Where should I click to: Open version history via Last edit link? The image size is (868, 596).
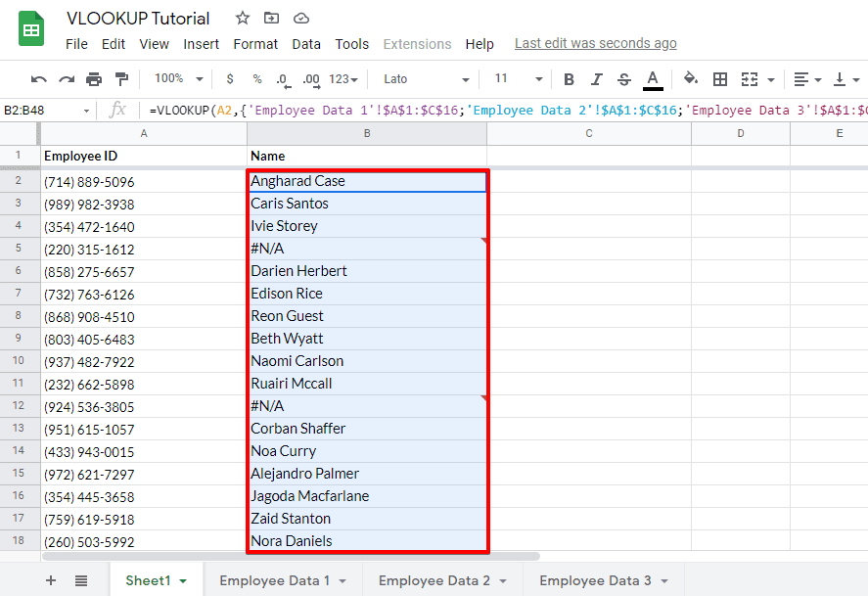coord(595,43)
